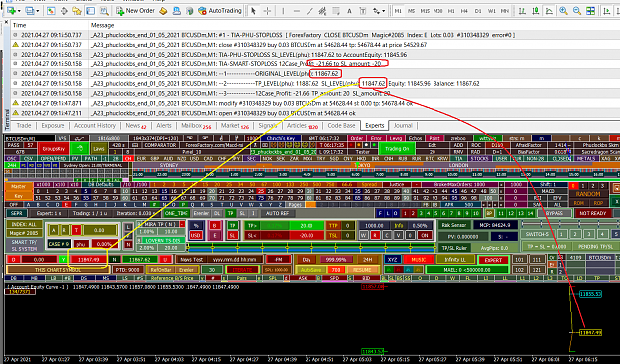Toggle the AutoTrading button

[x=220, y=11]
